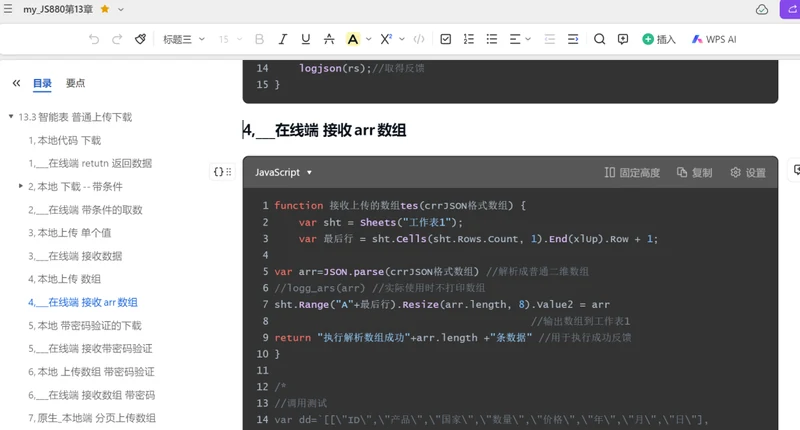This screenshot has height=430, width=800.
Task: Open the superscript options dropdown arrow
Action: 402,39
